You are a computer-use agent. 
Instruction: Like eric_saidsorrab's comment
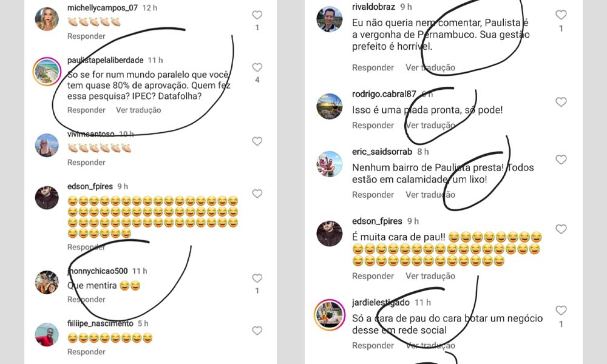(561, 160)
